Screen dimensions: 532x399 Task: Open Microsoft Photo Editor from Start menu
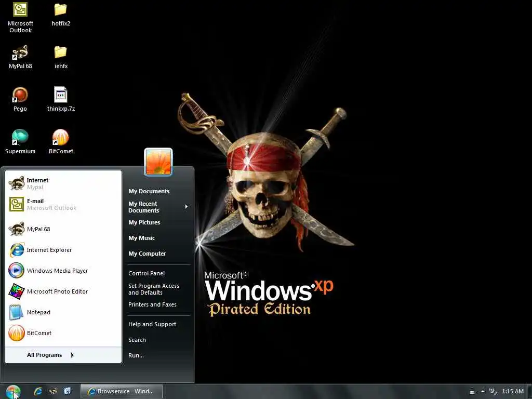coord(63,291)
